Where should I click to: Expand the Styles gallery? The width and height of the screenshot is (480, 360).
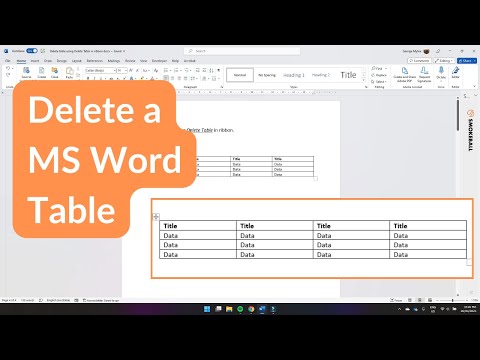pos(364,80)
